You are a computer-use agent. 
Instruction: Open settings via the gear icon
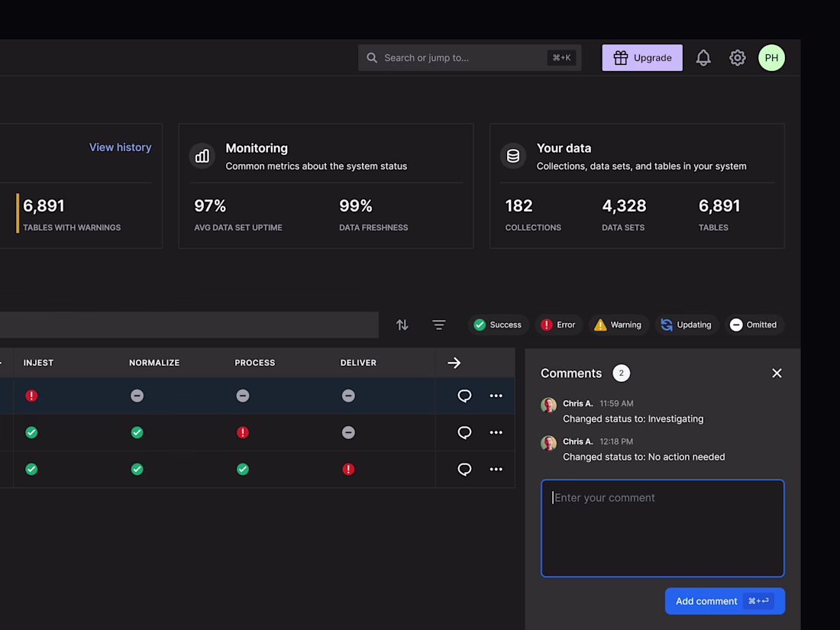point(737,58)
